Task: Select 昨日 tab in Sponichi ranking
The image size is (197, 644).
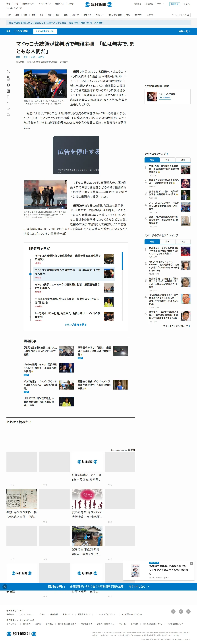Action: pos(167,241)
